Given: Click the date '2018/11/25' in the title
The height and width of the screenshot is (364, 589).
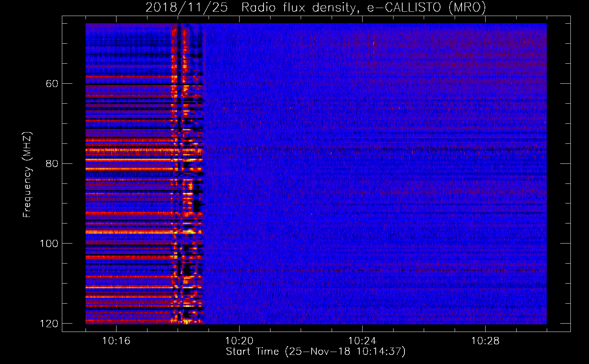Looking at the screenshot, I should point(187,7).
